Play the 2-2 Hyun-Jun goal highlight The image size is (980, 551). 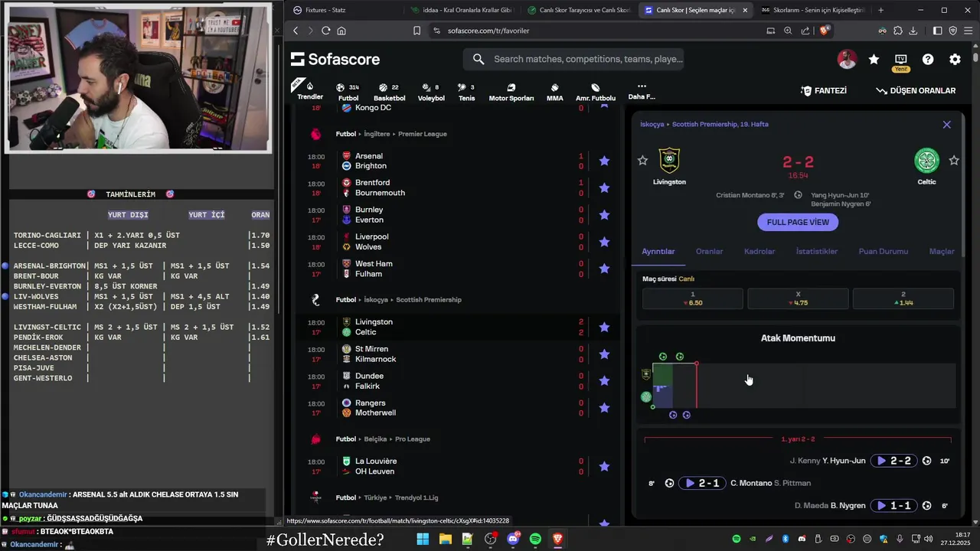pyautogui.click(x=894, y=461)
